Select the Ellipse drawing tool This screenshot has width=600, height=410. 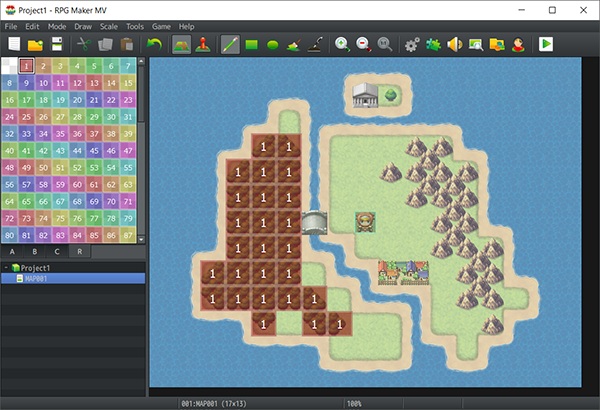(272, 44)
